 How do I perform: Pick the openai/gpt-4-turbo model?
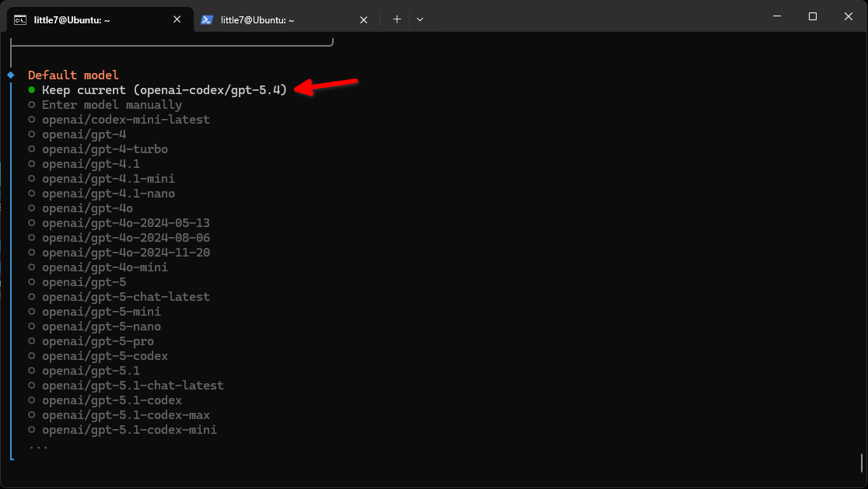tap(104, 149)
